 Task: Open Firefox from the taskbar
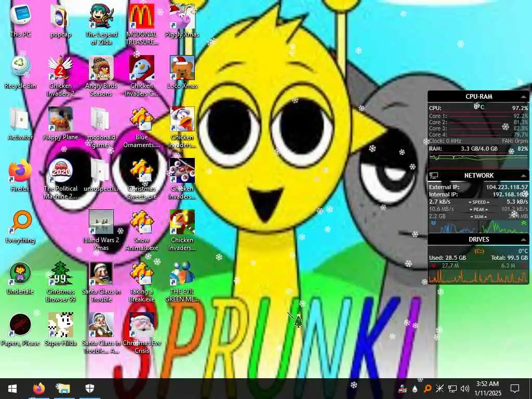pyautogui.click(x=38, y=389)
